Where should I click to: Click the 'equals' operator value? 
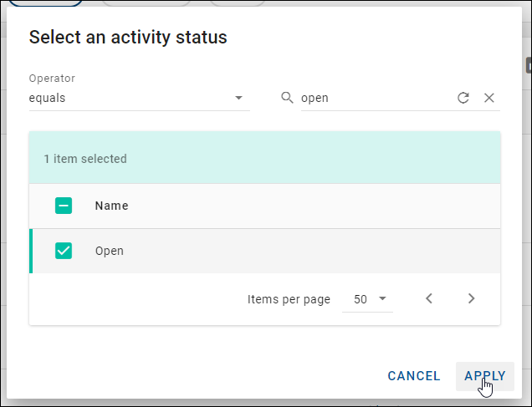pos(48,98)
